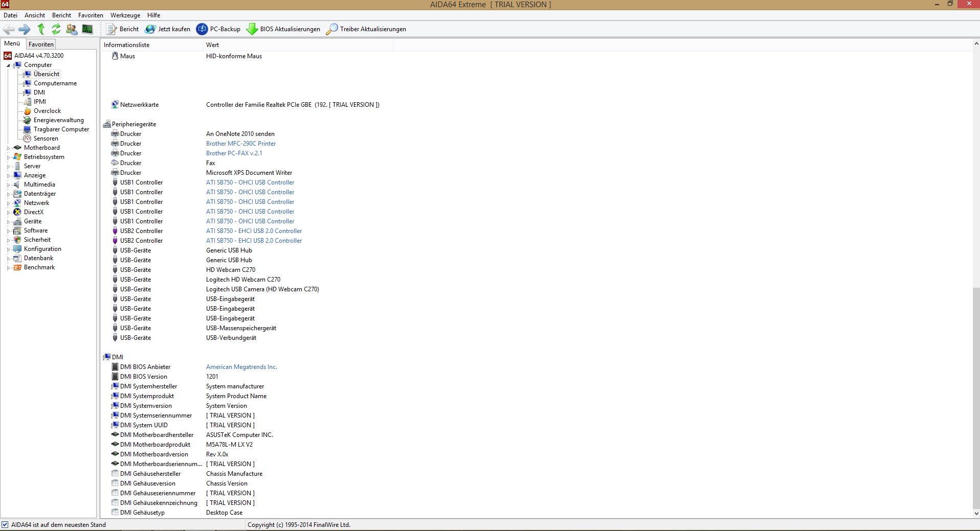Click the Energieverwaltung icon
Image resolution: width=980 pixels, height=531 pixels.
pos(28,120)
